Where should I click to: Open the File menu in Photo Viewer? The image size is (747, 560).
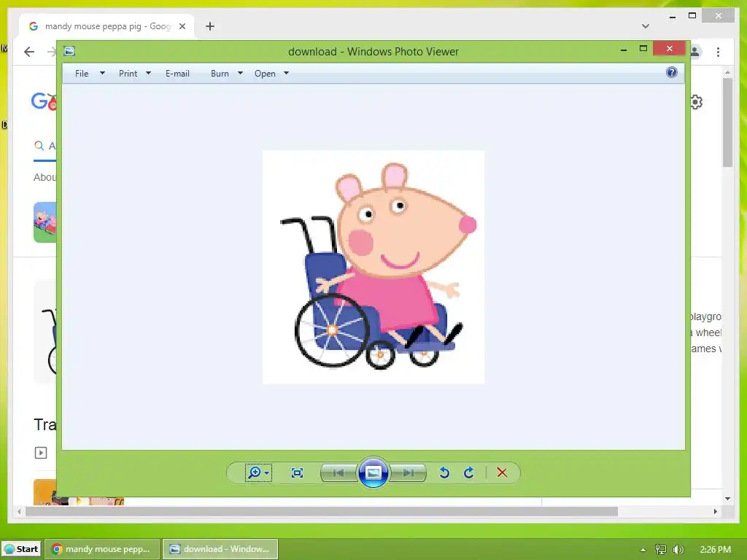(x=82, y=74)
